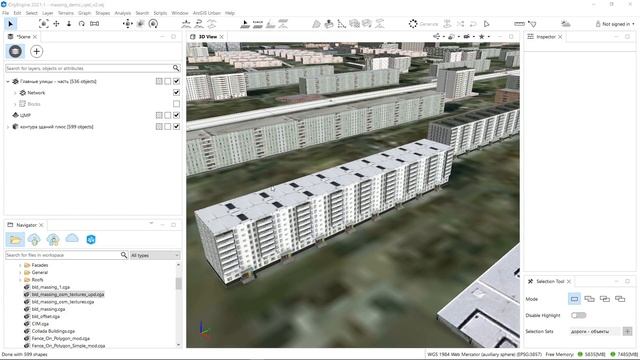The image size is (640, 360).
Task: Select the Inspector tab
Action: tap(545, 37)
